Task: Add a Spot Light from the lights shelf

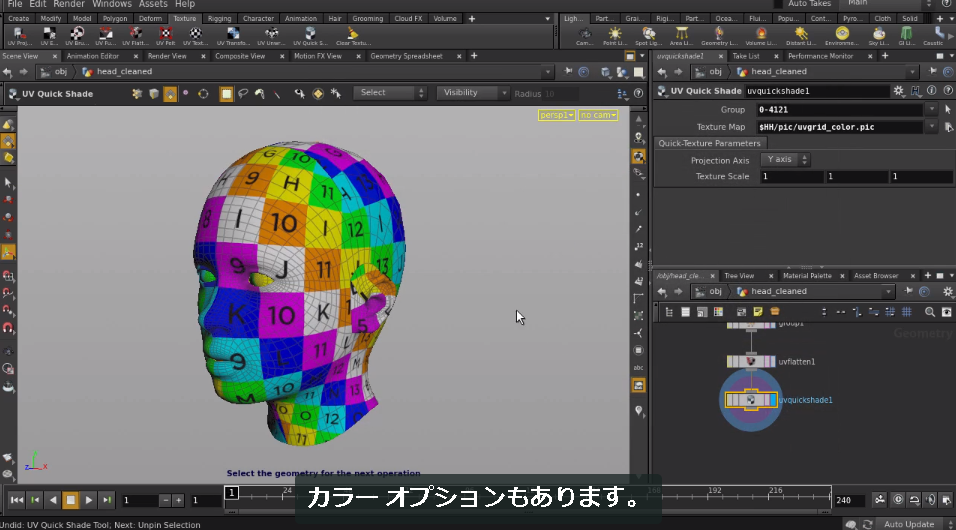Action: click(648, 35)
